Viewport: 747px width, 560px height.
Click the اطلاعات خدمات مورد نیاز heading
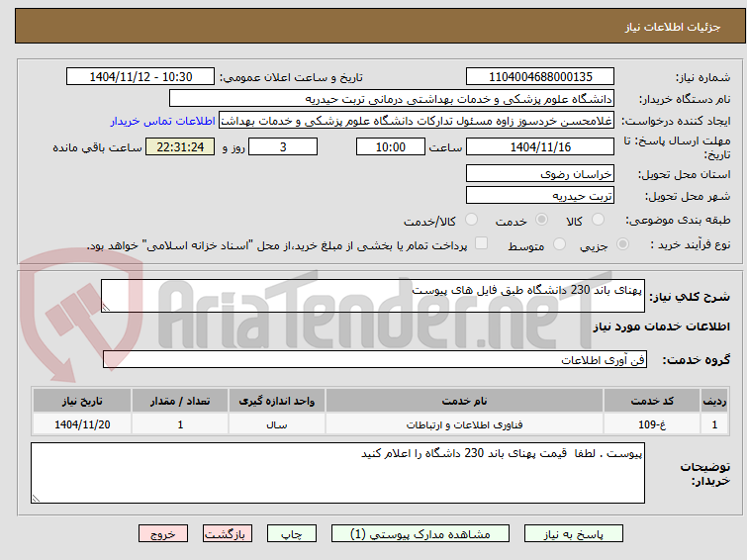tap(661, 327)
